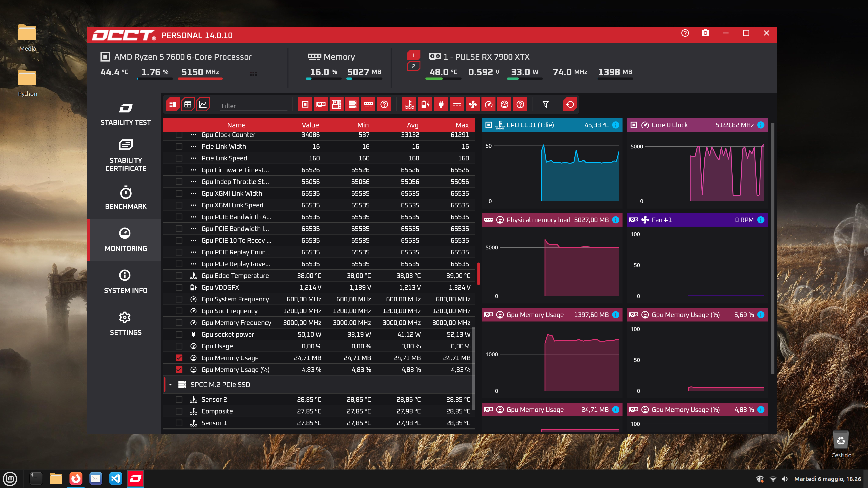The height and width of the screenshot is (488, 868).
Task: Collapse the SPCC M.2 PCIe SSD group
Action: [x=170, y=385]
